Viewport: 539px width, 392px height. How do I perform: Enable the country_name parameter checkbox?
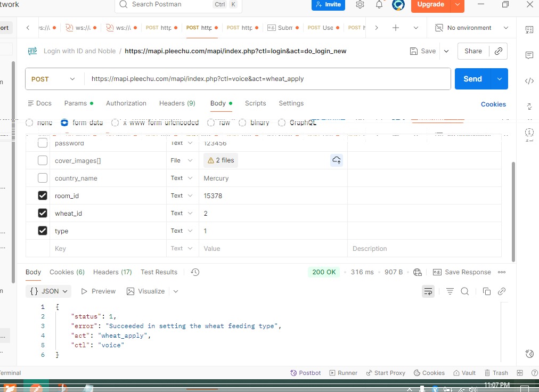pyautogui.click(x=43, y=178)
